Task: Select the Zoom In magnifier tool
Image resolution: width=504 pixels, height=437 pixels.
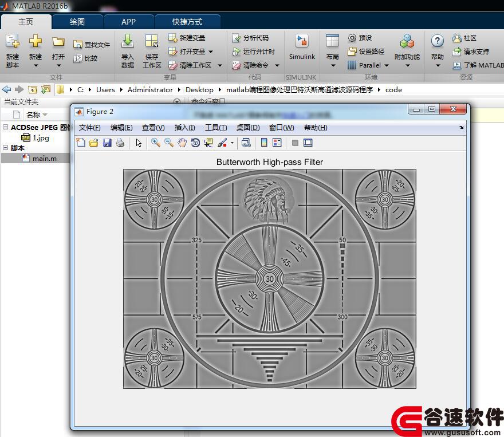Action: click(156, 143)
